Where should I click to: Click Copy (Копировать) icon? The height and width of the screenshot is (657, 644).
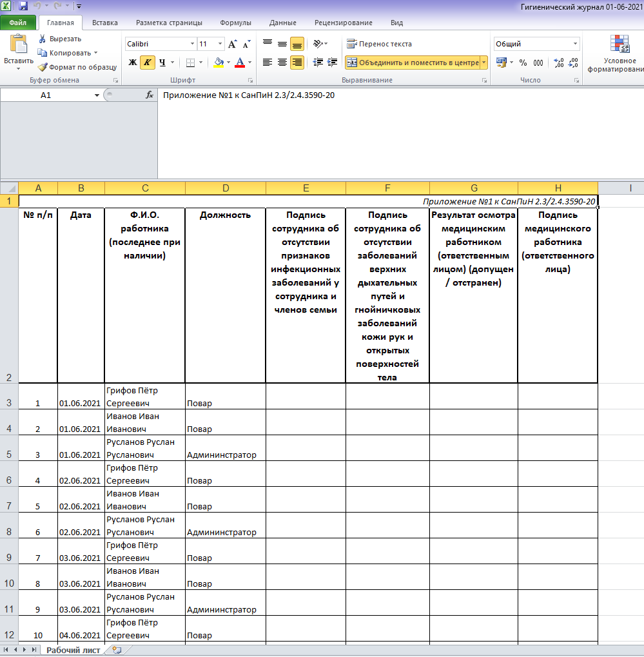pyautogui.click(x=42, y=53)
